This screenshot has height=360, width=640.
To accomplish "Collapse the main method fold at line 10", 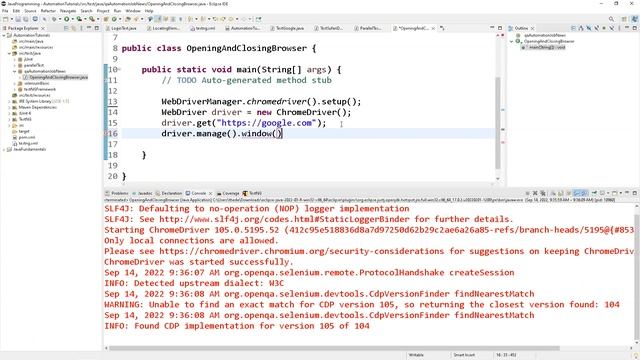I will coord(120,69).
